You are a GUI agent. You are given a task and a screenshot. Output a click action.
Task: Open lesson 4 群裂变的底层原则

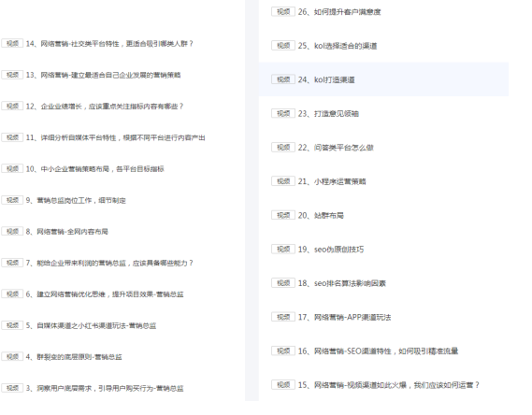tap(74, 357)
